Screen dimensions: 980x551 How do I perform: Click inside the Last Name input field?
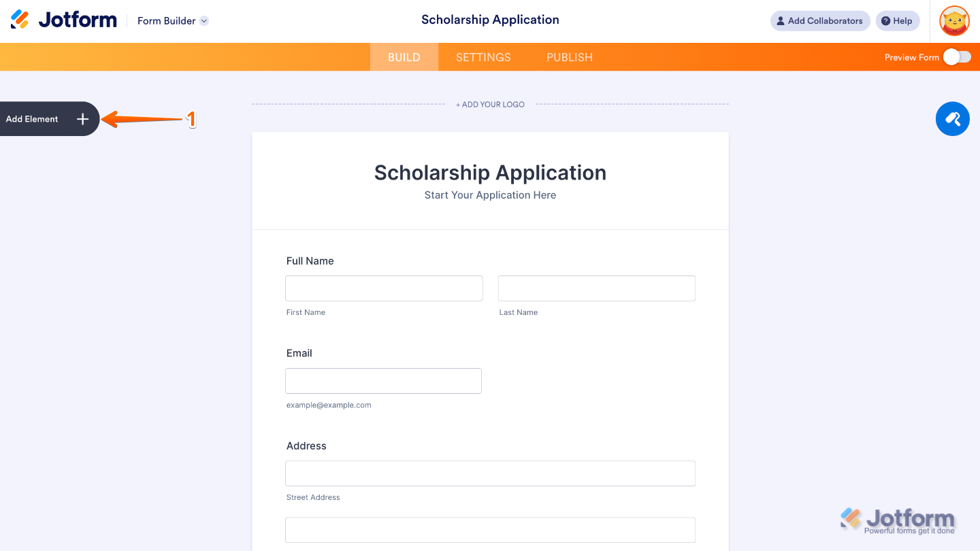[x=596, y=288]
